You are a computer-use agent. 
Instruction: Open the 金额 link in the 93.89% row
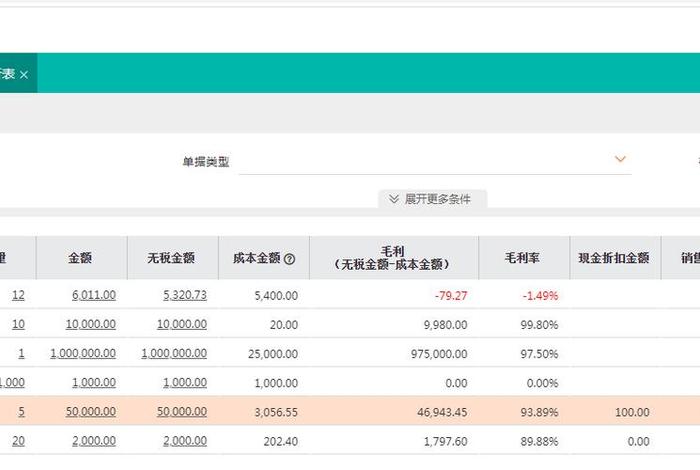tap(91, 411)
